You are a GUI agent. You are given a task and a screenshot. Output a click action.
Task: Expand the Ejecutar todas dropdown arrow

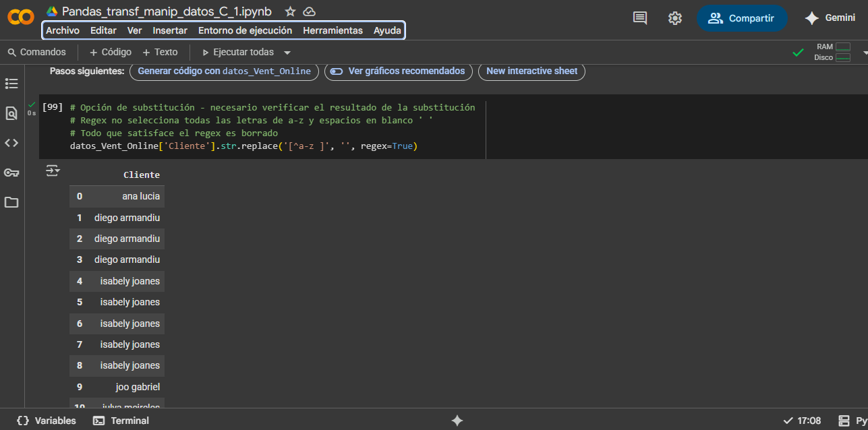(x=287, y=53)
